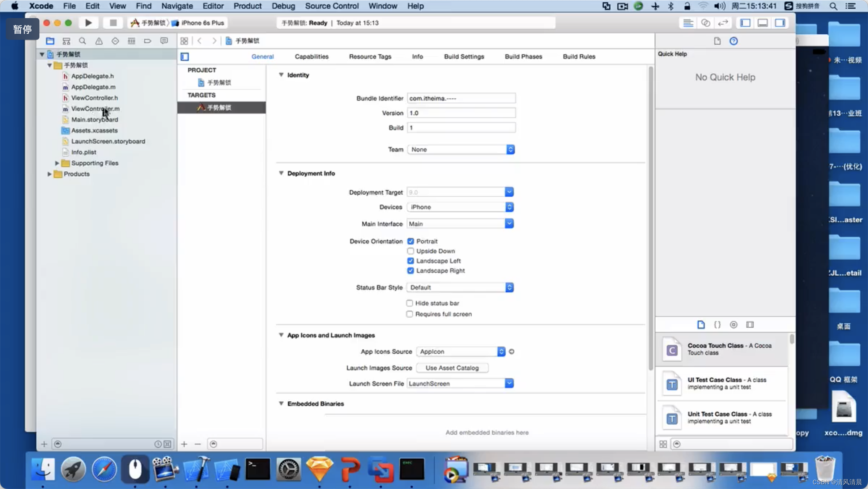Click Use Asset Catalog launch images button

click(x=452, y=367)
